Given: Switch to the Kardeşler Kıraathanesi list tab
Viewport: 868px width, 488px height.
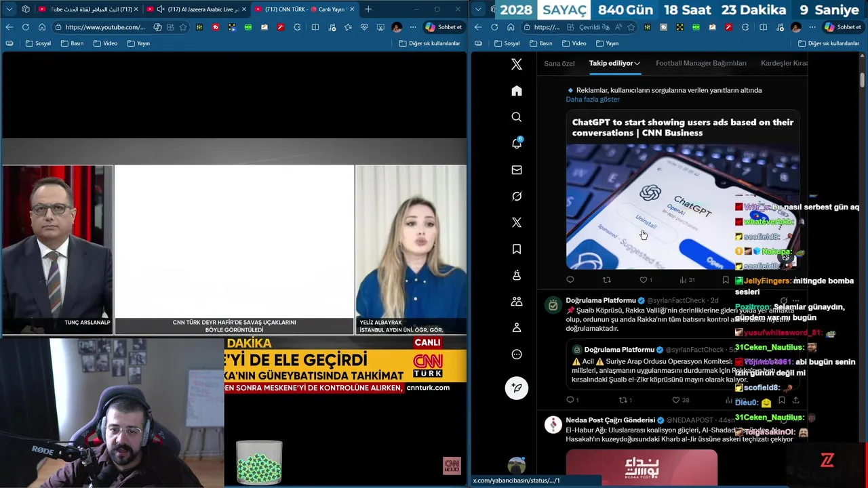Looking at the screenshot, I should pyautogui.click(x=784, y=63).
